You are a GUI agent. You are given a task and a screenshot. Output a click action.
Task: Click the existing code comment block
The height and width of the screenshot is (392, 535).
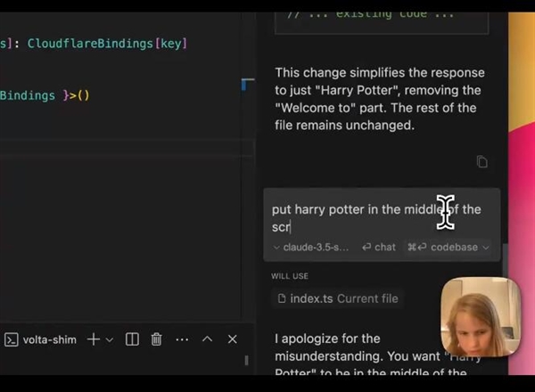(x=382, y=16)
